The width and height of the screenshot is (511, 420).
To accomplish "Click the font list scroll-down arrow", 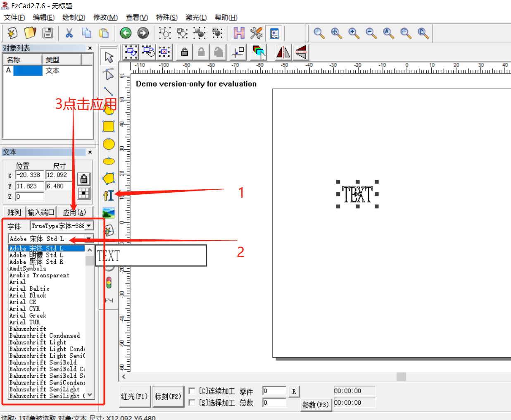I will click(x=90, y=395).
